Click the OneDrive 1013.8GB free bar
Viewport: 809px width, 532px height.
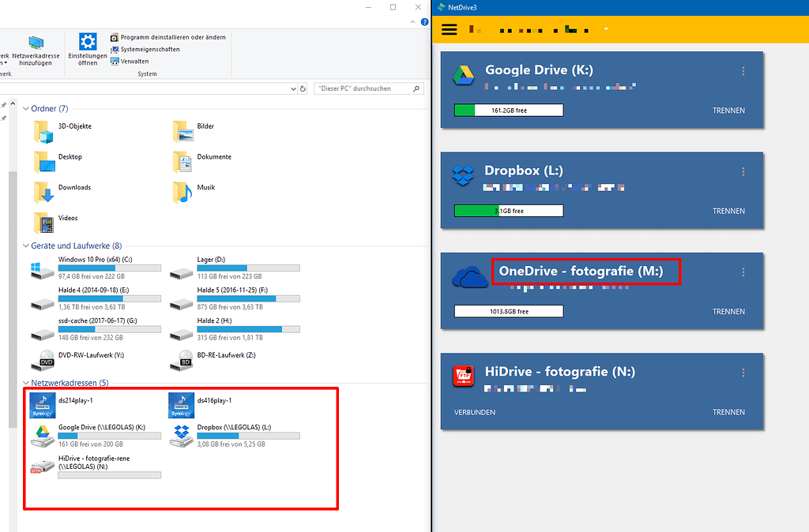coord(509,311)
